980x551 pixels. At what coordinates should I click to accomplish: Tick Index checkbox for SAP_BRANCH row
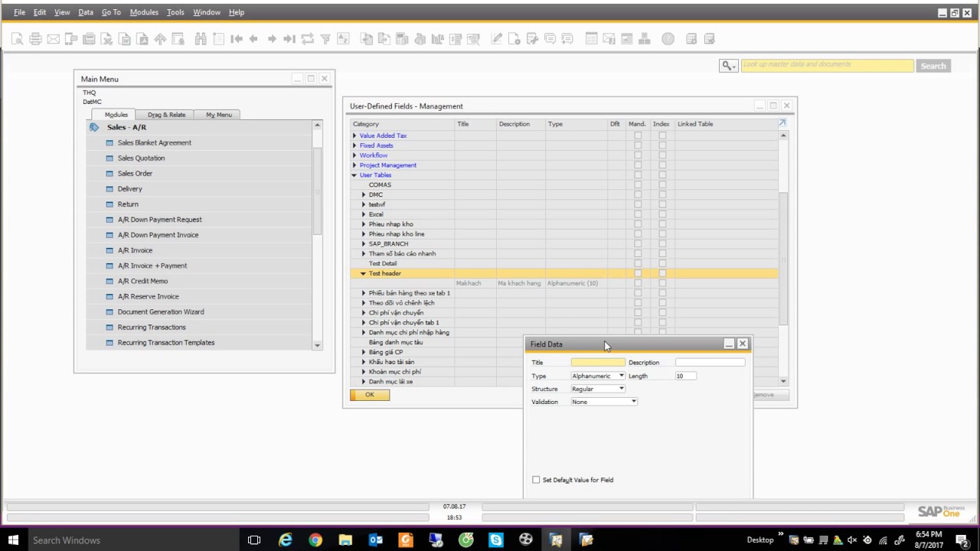point(662,243)
